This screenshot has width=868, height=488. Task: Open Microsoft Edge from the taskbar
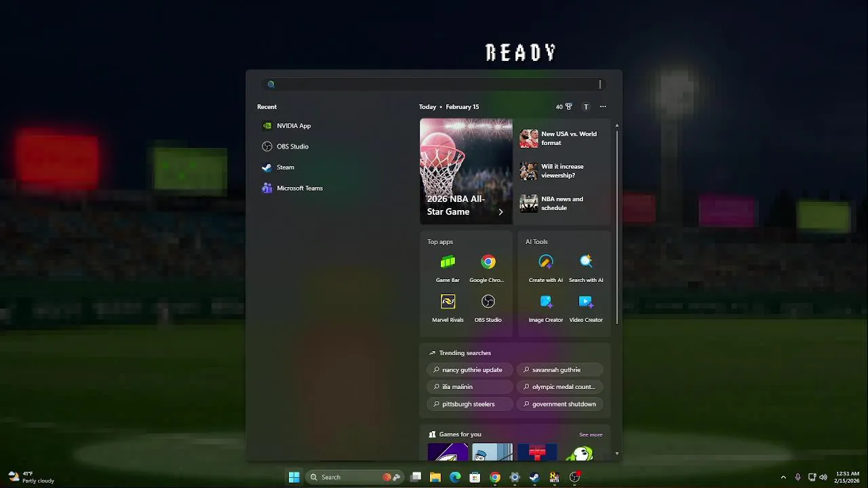coord(455,477)
